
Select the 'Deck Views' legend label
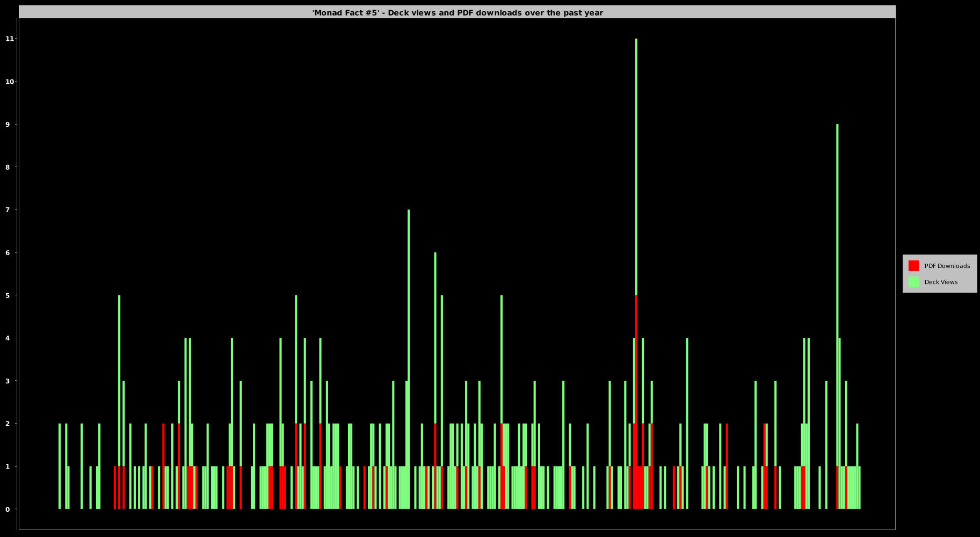pos(941,282)
